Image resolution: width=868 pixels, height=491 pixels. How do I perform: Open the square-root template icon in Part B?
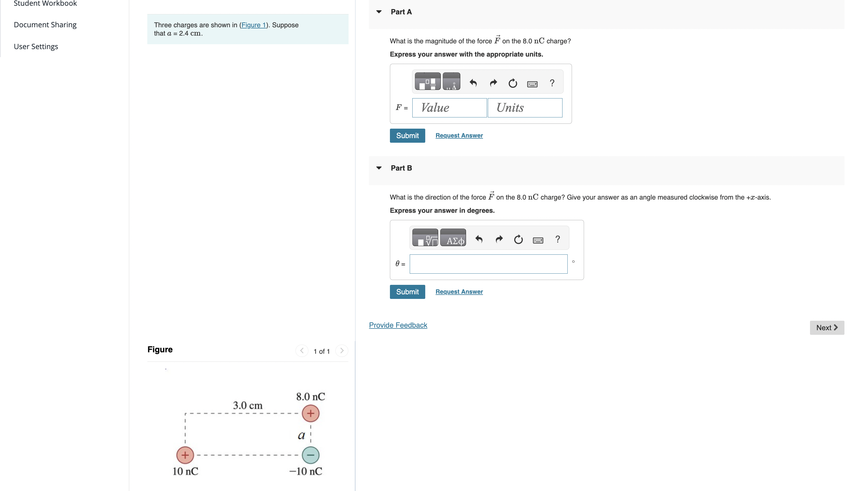[x=425, y=238]
